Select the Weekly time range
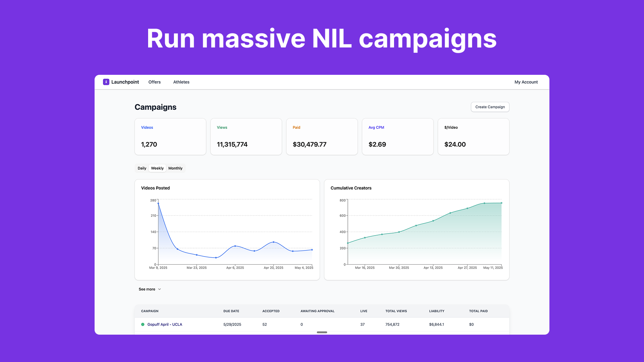 tap(157, 168)
